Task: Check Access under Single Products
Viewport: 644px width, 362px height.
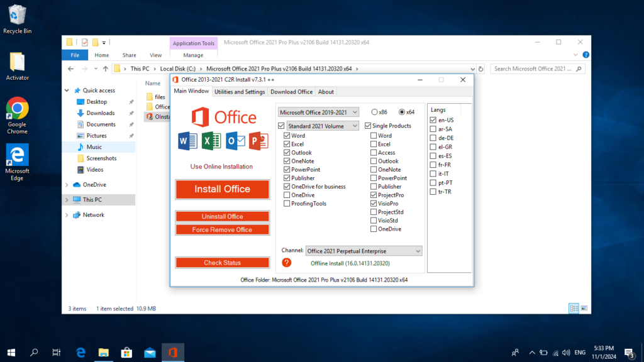Action: 374,153
